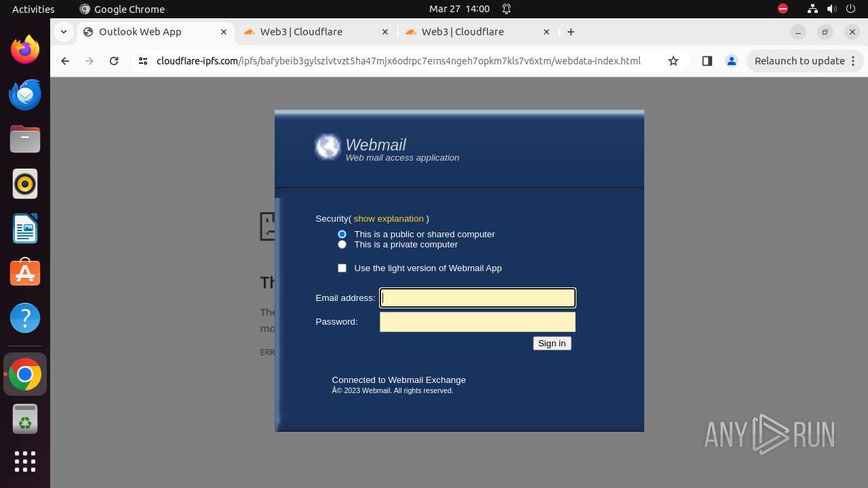Click the address bar URL
Viewport: 868px width, 488px height.
click(399, 61)
